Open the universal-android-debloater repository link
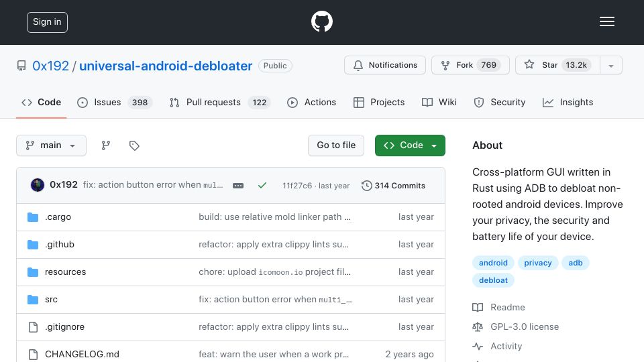Viewport: 644px width, 362px height. coord(166,66)
